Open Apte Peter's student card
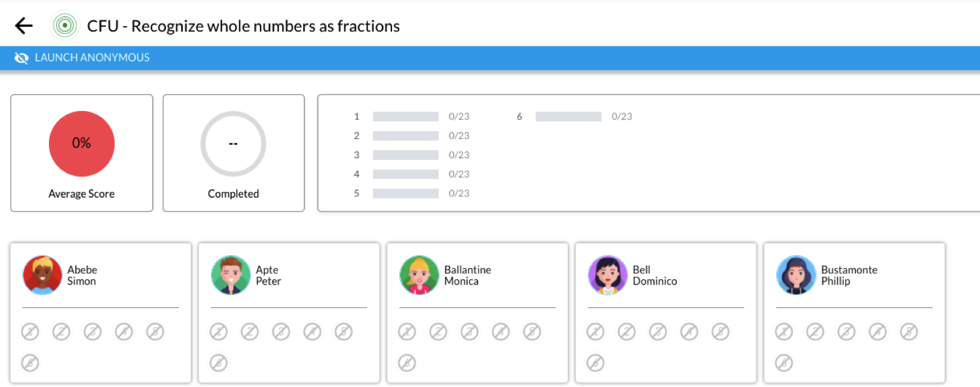 click(289, 312)
